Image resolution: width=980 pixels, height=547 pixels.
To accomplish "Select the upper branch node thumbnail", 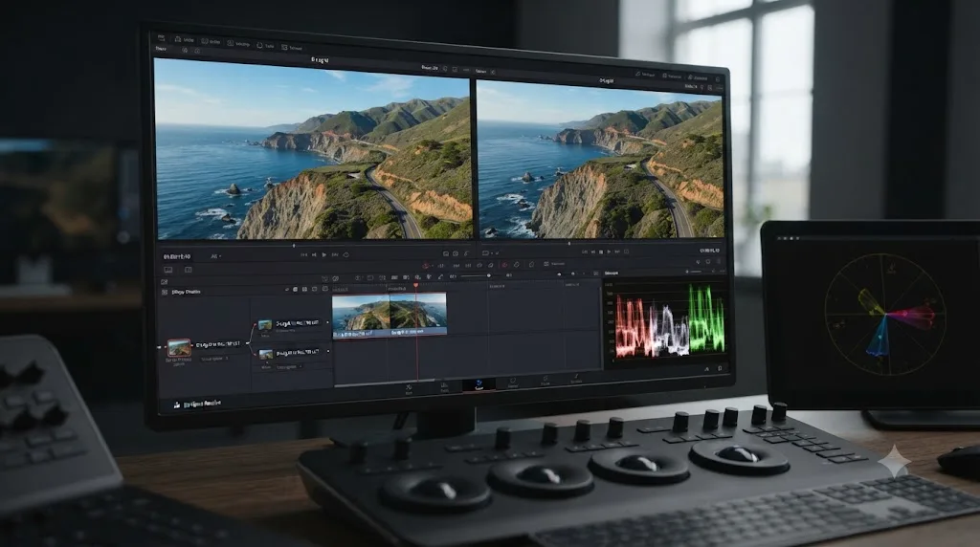I will (265, 325).
